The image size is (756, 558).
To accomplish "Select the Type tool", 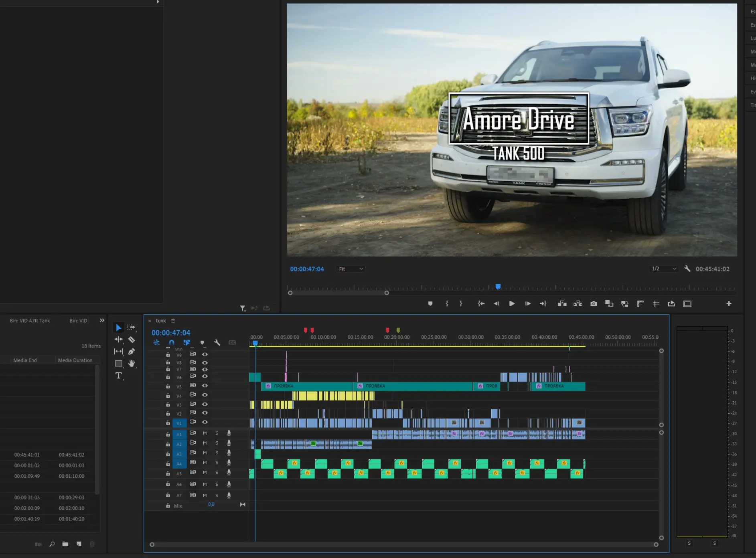I will (x=118, y=376).
